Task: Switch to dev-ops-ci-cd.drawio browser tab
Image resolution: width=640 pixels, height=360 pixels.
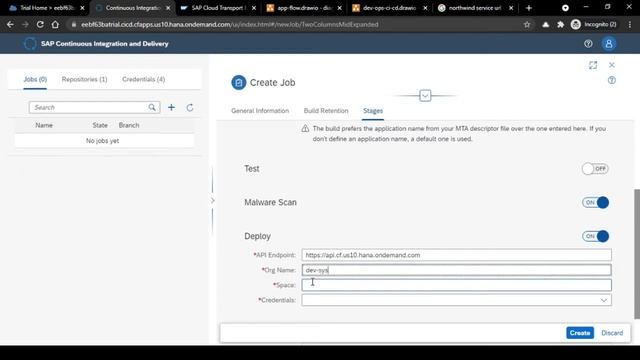Action: click(x=389, y=8)
